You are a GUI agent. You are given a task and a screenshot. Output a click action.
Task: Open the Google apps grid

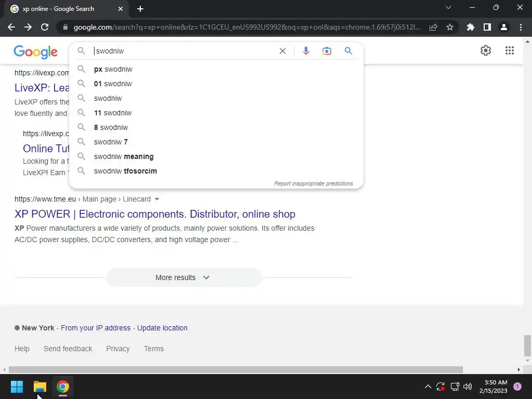(x=509, y=50)
